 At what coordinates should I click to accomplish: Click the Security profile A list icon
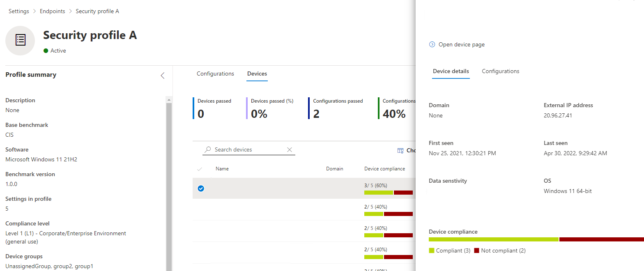click(20, 40)
